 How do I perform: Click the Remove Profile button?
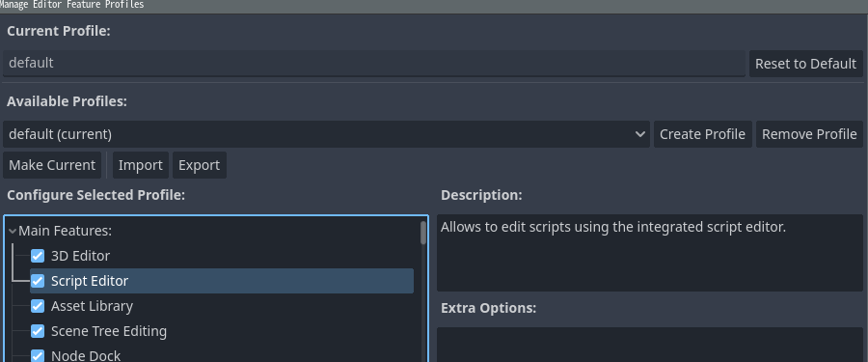tap(809, 134)
